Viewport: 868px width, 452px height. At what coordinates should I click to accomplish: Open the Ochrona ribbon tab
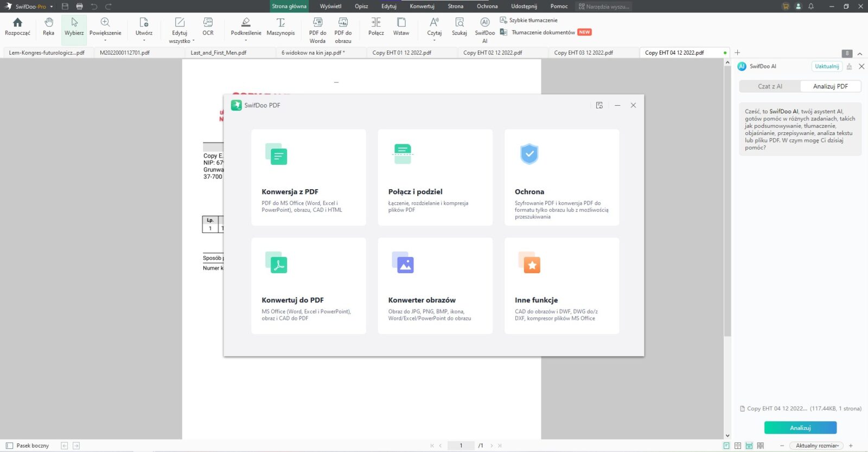[x=487, y=7]
